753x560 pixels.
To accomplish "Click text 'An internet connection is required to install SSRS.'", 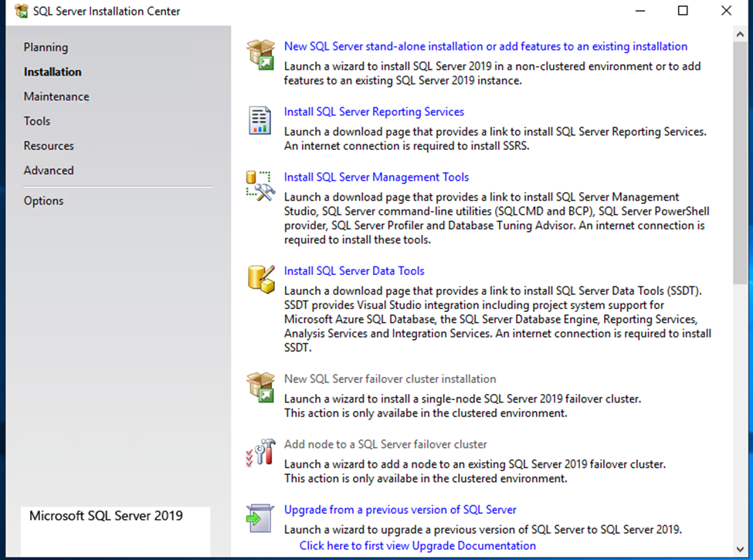I will pyautogui.click(x=407, y=145).
